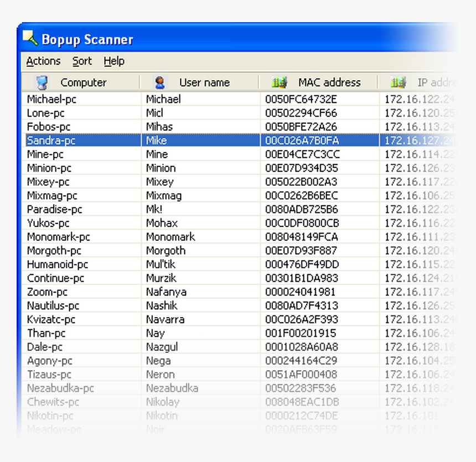This screenshot has height=462, width=476.
Task: Click MAC address 005022B002A3
Action: (x=301, y=182)
